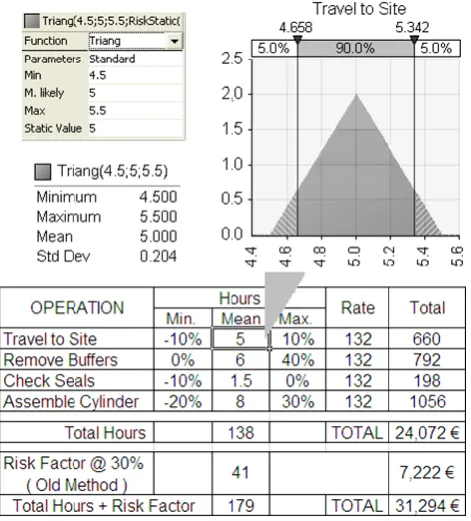This screenshot has width=471, height=521.
Task: Click the Std Dev value 0.204
Action: [158, 256]
